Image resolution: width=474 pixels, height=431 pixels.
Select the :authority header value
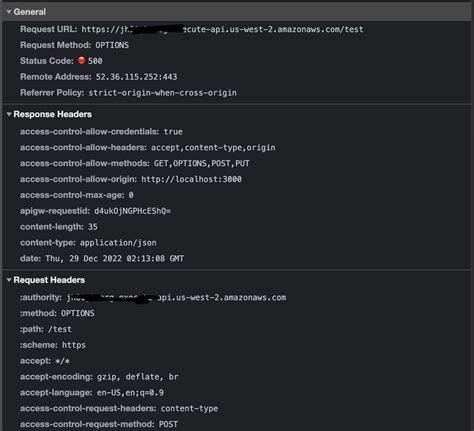pos(176,298)
